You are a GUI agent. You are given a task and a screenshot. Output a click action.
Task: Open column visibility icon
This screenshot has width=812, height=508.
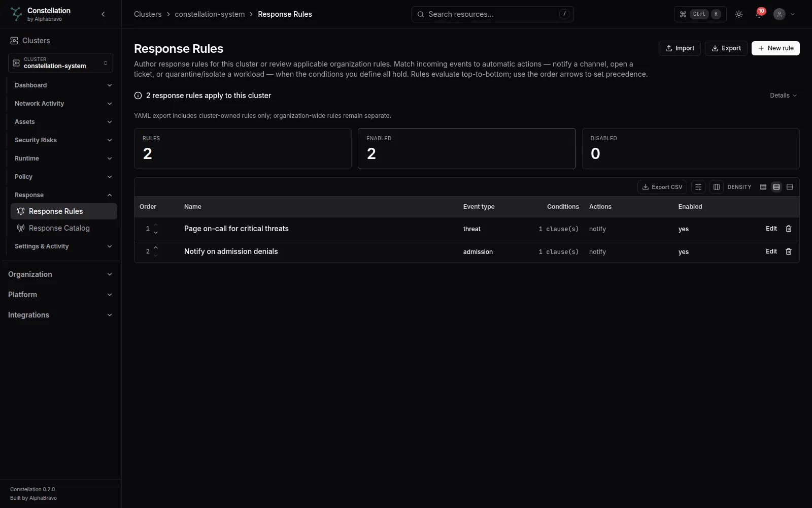click(717, 187)
